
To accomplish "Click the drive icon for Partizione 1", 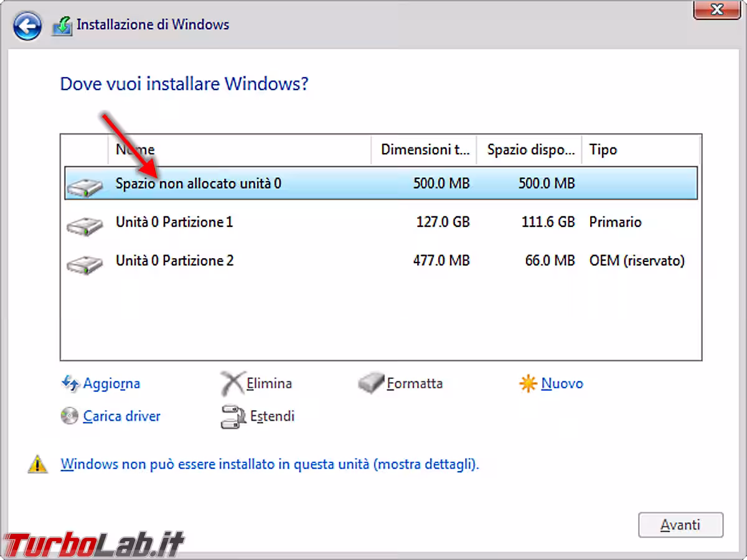I will [84, 224].
